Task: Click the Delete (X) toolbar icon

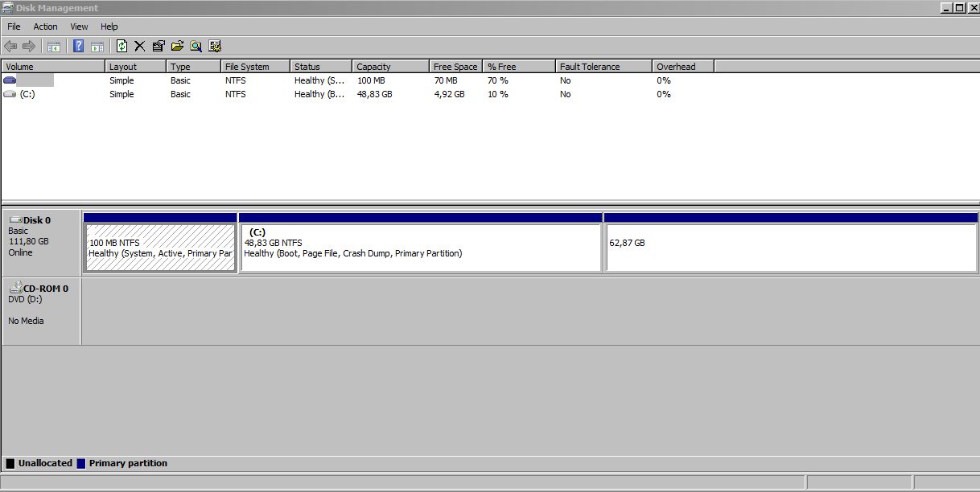Action: tap(140, 46)
